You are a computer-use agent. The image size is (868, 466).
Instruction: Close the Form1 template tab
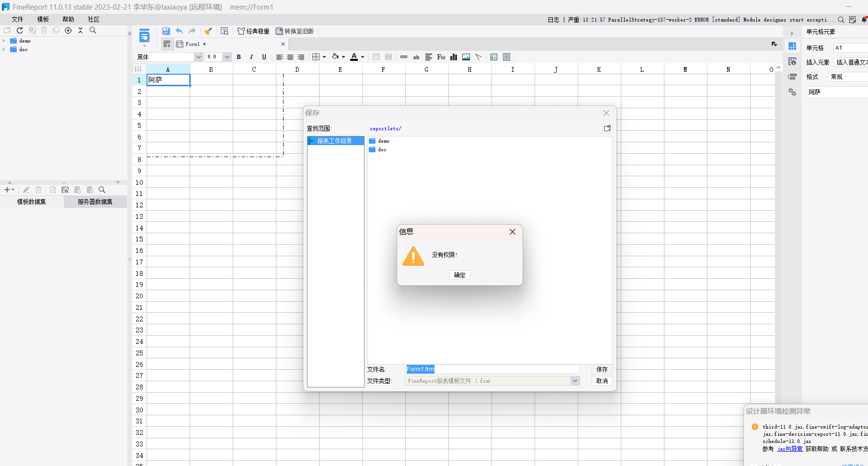(283, 44)
